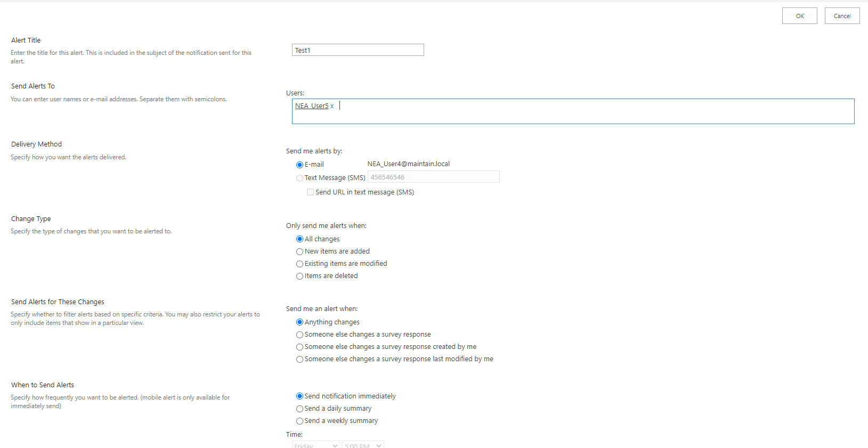Click the Time: label
The width and height of the screenshot is (868, 448).
coord(294,435)
